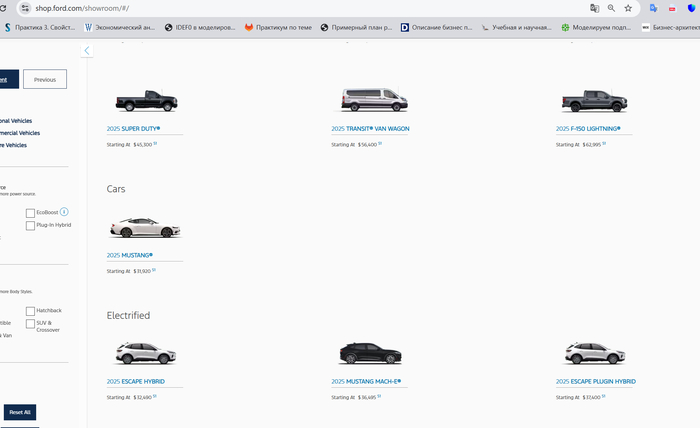Image resolution: width=700 pixels, height=428 pixels.
Task: Click Transit price 'Starting At $56,400'
Action: (x=356, y=145)
